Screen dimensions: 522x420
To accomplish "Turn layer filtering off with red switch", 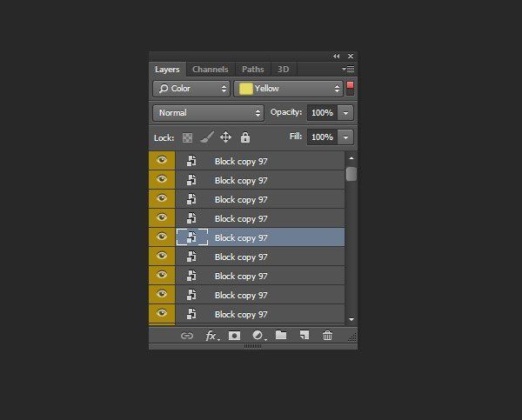I will (x=350, y=88).
